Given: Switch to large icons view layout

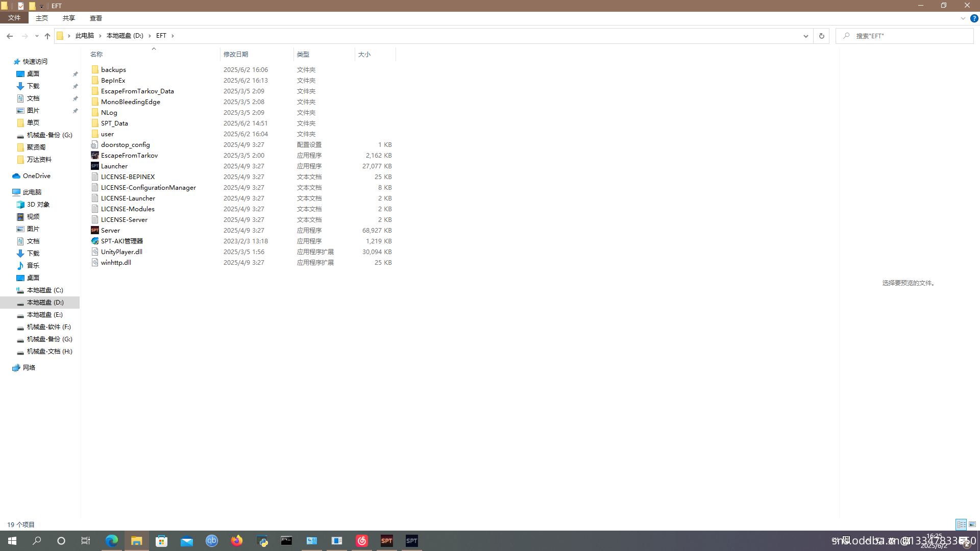Looking at the screenshot, I should (972, 524).
